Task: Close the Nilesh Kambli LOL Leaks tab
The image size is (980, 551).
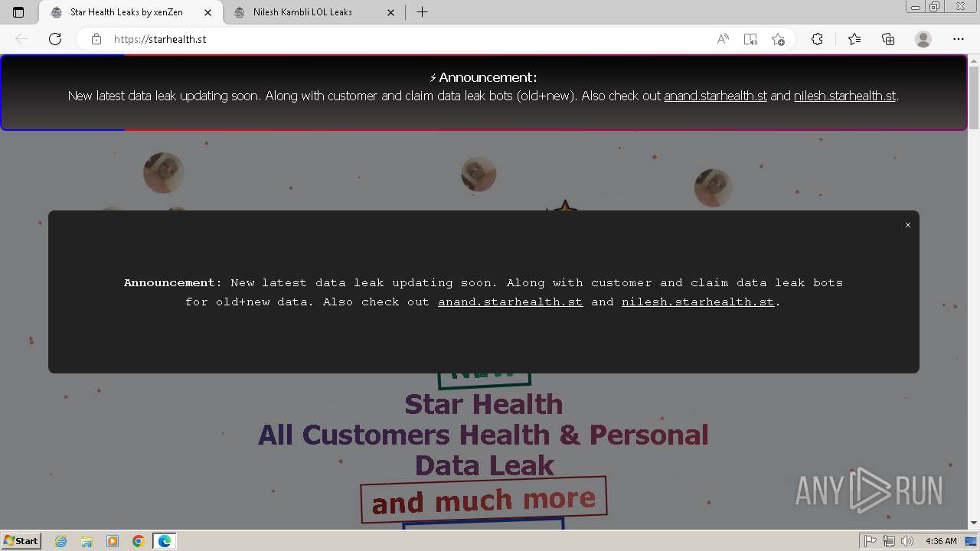Action: (391, 12)
